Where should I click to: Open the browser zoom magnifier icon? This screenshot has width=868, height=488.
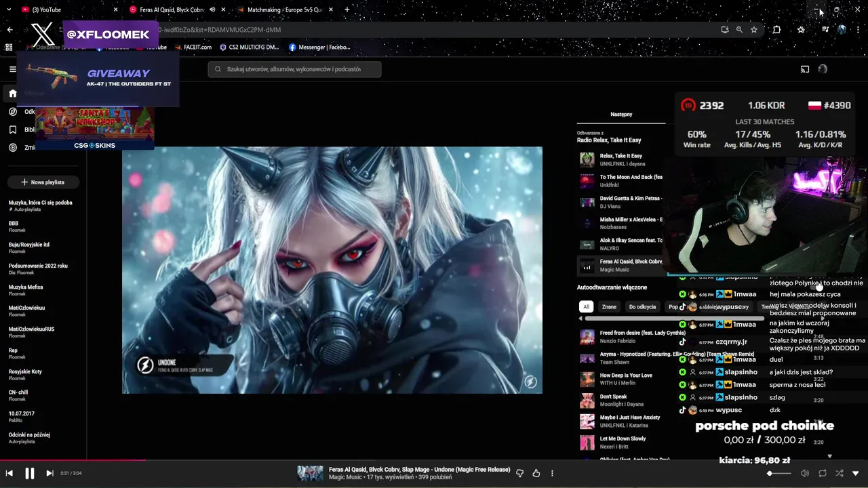tap(739, 30)
